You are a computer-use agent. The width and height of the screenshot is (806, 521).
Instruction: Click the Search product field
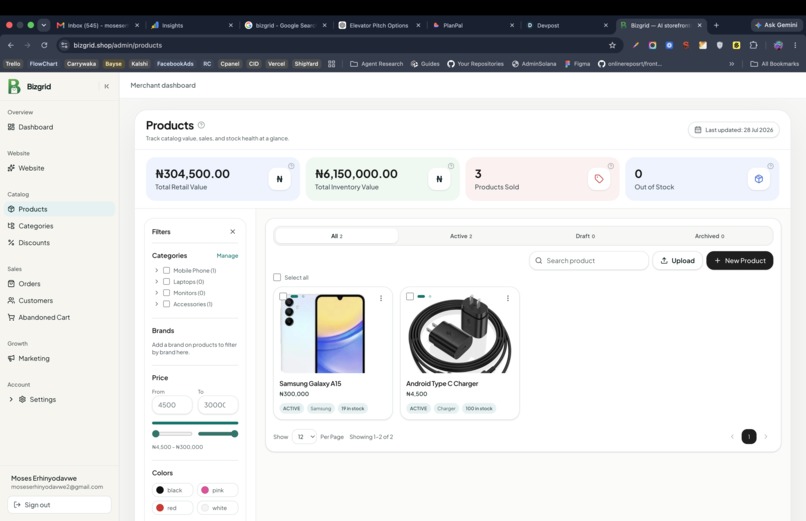(589, 260)
